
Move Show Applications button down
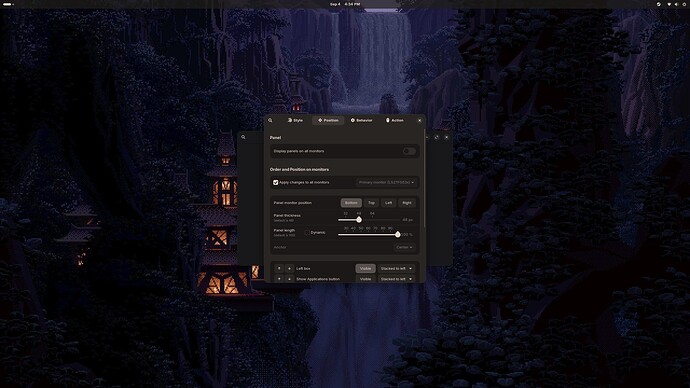289,279
